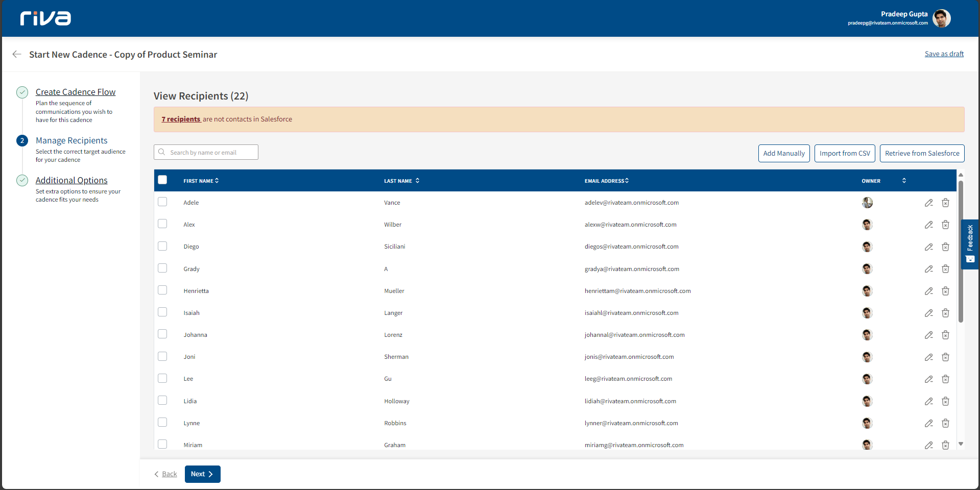This screenshot has height=490, width=980.
Task: Sort by the Owner column arrows
Action: tap(904, 181)
